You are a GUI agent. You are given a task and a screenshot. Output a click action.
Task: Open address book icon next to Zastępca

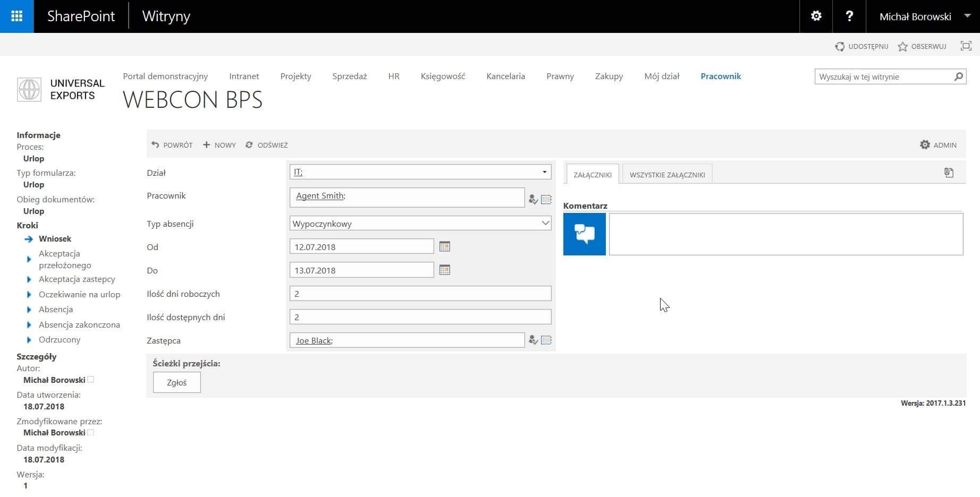click(546, 340)
